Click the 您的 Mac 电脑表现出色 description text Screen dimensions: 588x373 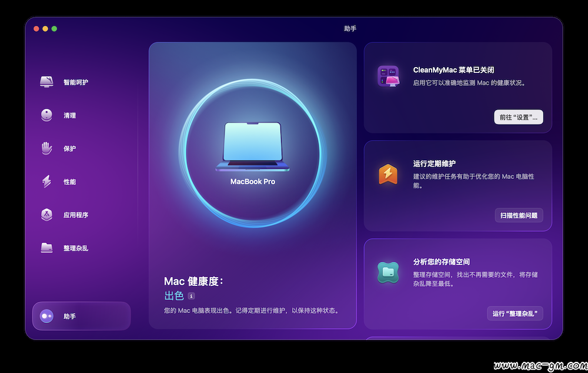click(251, 310)
